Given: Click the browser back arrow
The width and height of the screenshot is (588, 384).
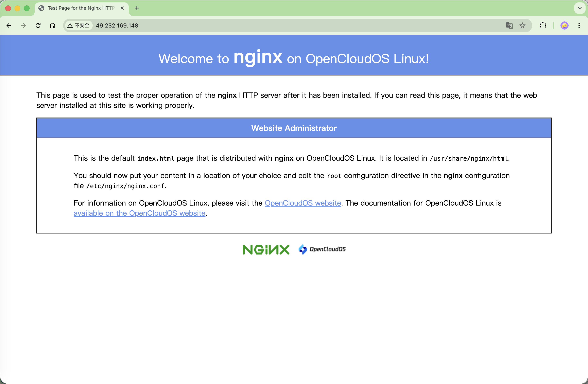Looking at the screenshot, I should tap(9, 25).
